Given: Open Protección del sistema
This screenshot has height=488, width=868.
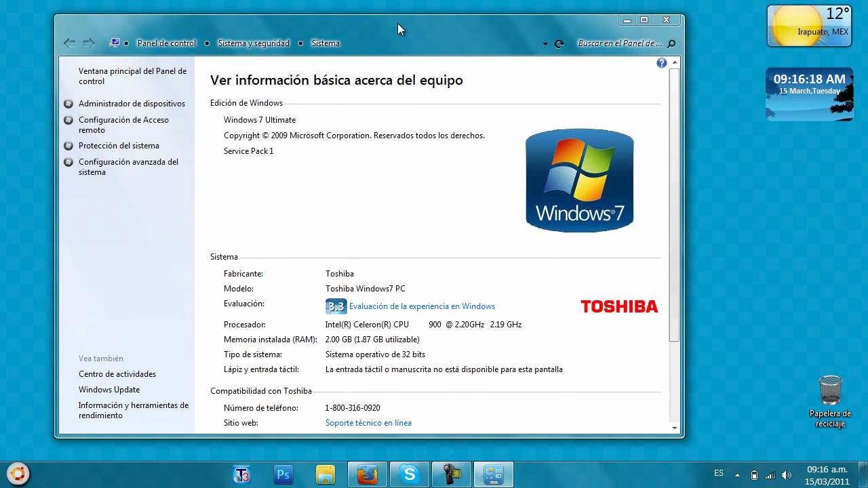Looking at the screenshot, I should (119, 146).
